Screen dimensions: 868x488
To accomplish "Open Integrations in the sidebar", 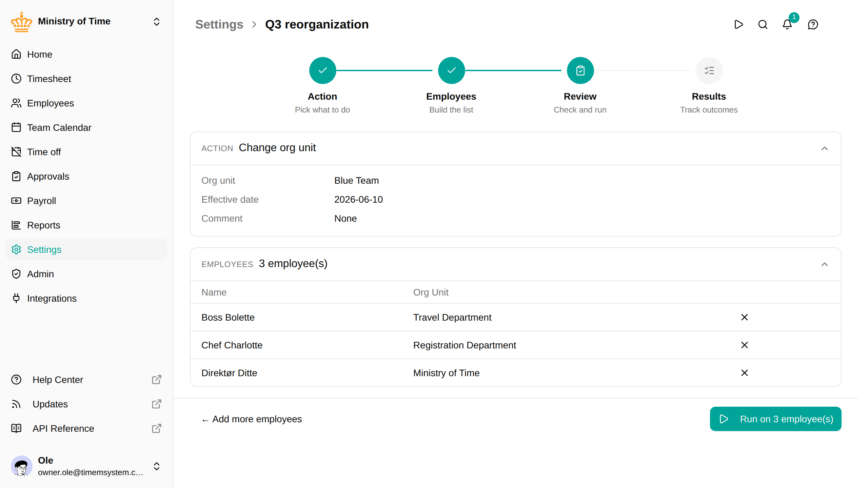I will click(x=86, y=298).
